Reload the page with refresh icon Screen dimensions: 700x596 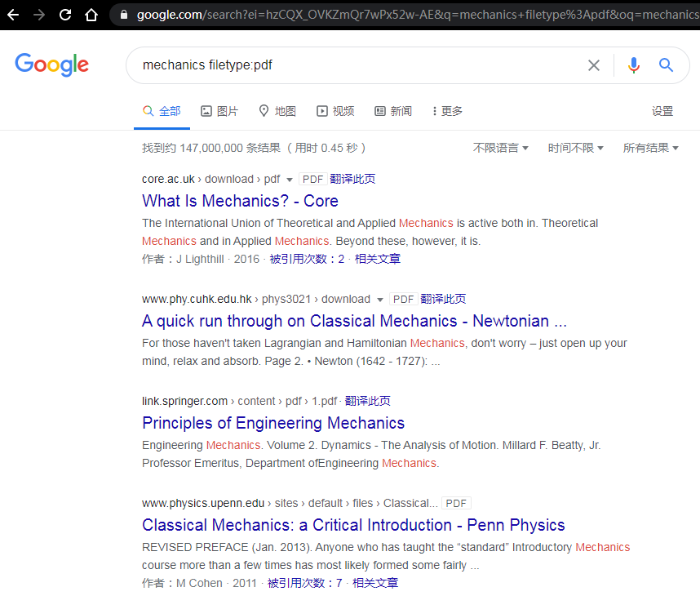click(x=65, y=15)
